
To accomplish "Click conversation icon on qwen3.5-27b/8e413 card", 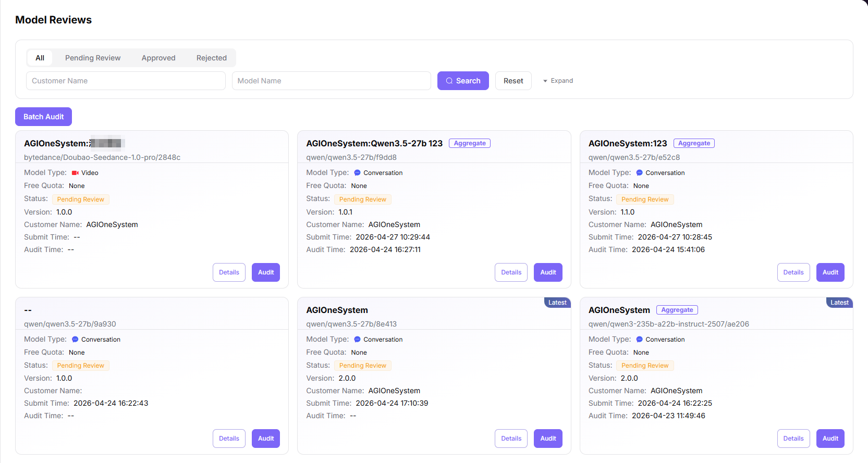I will pyautogui.click(x=357, y=340).
